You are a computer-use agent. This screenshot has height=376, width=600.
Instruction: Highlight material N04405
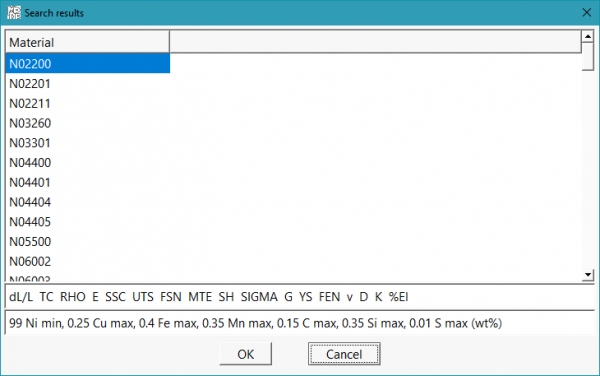[88, 222]
